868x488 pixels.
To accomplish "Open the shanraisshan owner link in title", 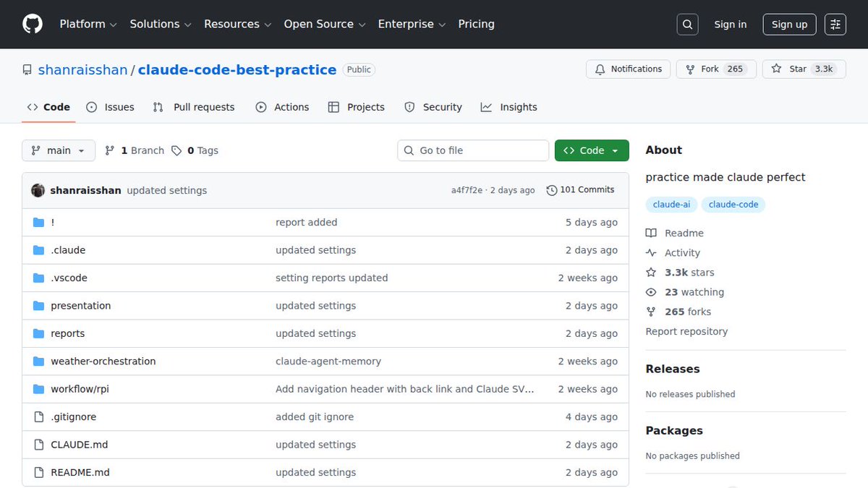I will 82,70.
